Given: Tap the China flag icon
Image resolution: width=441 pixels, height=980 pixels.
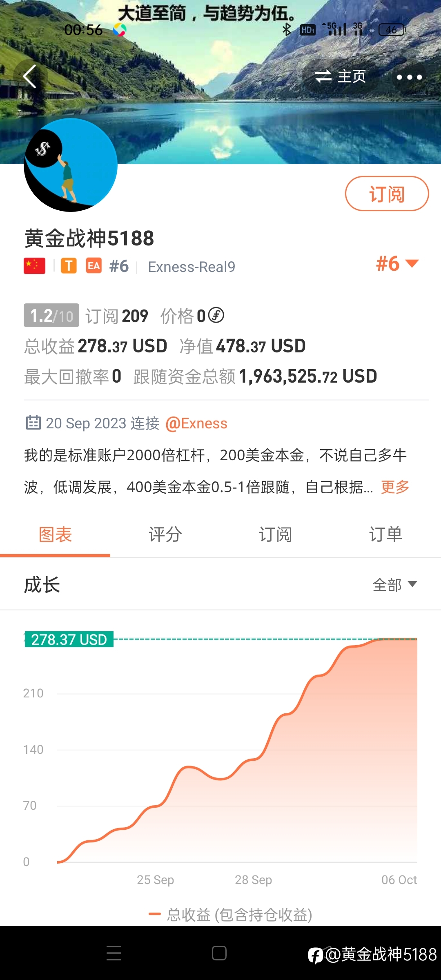Looking at the screenshot, I should pyautogui.click(x=35, y=266).
